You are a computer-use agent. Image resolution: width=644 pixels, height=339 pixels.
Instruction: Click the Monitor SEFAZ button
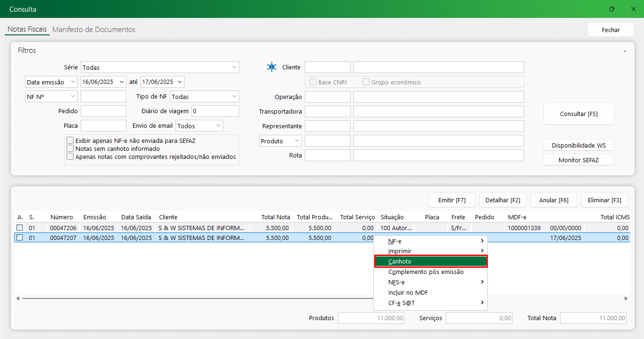click(579, 160)
